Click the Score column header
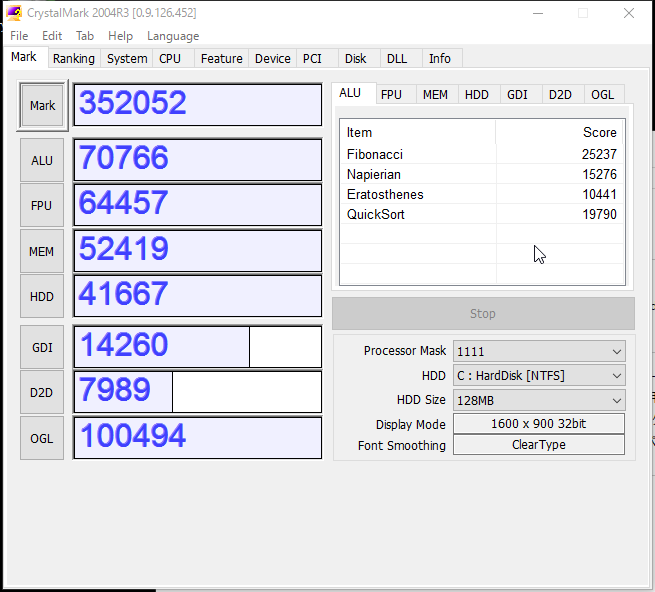The width and height of the screenshot is (655, 592). tap(559, 132)
